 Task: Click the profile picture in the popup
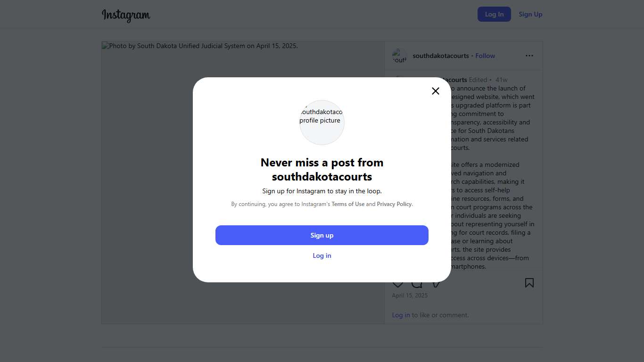(x=322, y=123)
